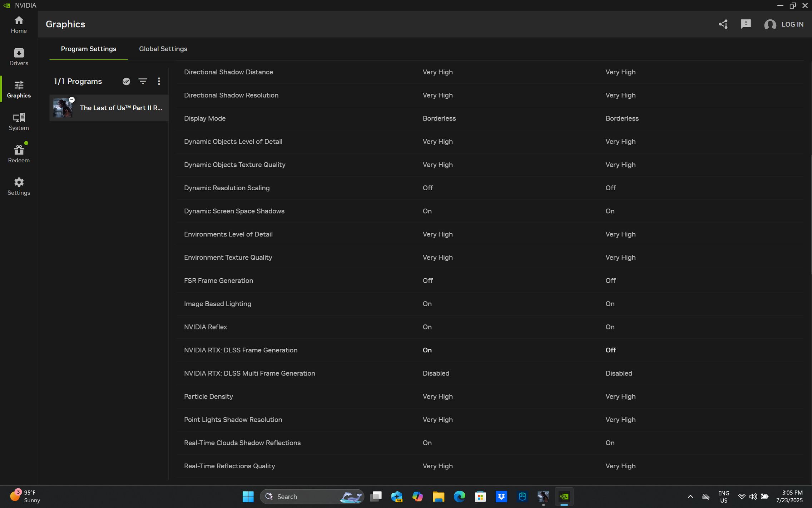Viewport: 812px width, 508px height.
Task: Click the OneDrive cloud tray icon
Action: pyautogui.click(x=705, y=497)
